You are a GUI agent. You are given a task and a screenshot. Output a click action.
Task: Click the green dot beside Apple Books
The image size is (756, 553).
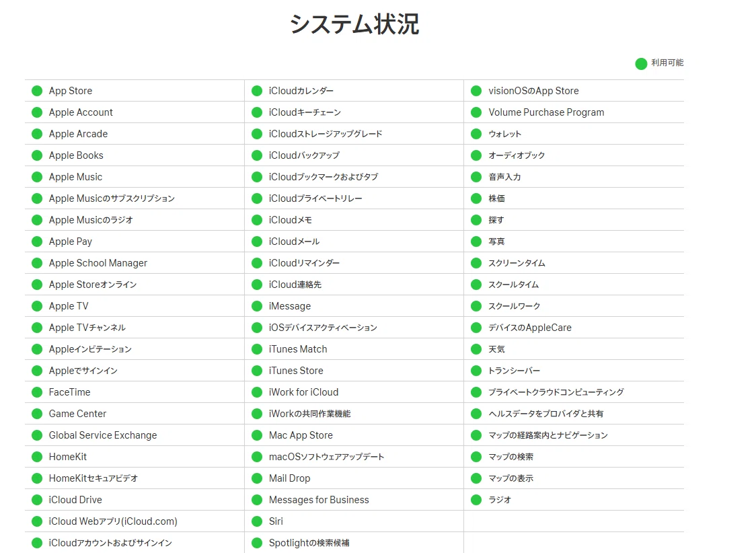[37, 155]
